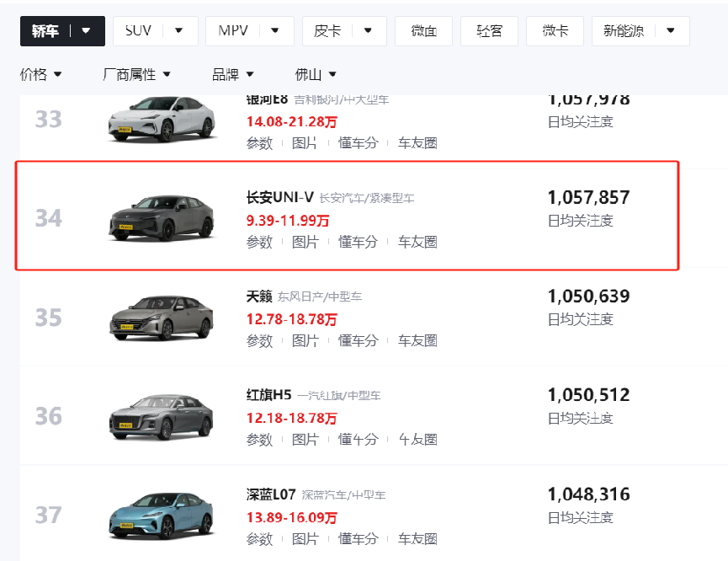The height and width of the screenshot is (561, 728).
Task: Open 参数 link for 长安UNI-V
Action: point(259,243)
